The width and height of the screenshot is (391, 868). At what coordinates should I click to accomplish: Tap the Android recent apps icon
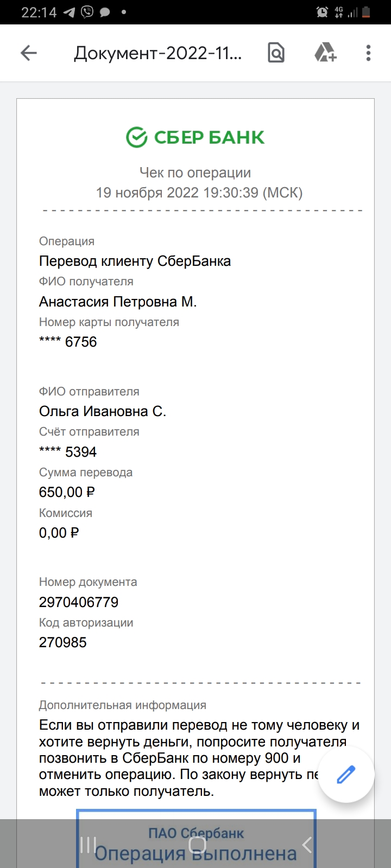(88, 845)
